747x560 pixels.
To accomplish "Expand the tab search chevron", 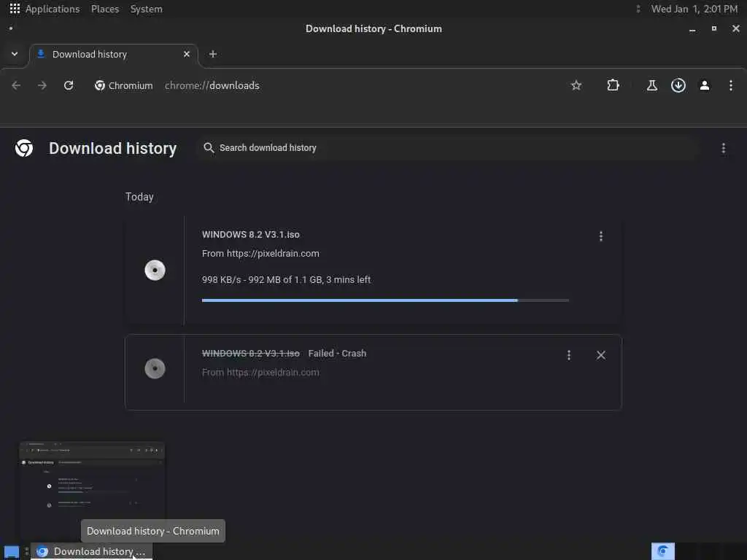I will coord(15,54).
